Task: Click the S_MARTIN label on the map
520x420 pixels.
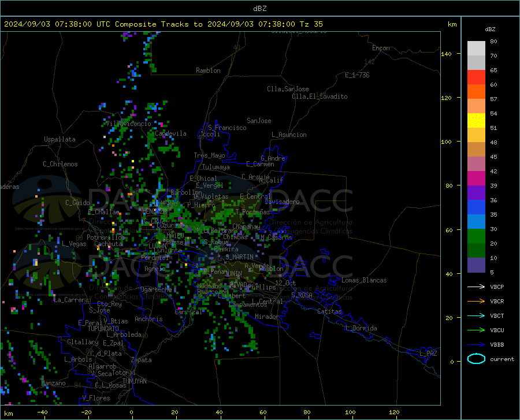Action: [239, 257]
